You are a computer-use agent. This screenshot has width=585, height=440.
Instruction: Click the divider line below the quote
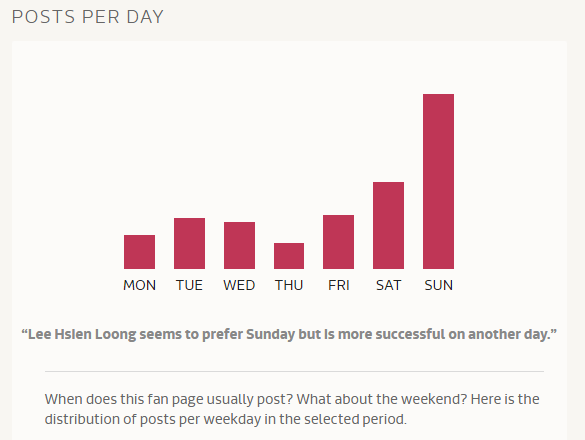[x=294, y=371]
